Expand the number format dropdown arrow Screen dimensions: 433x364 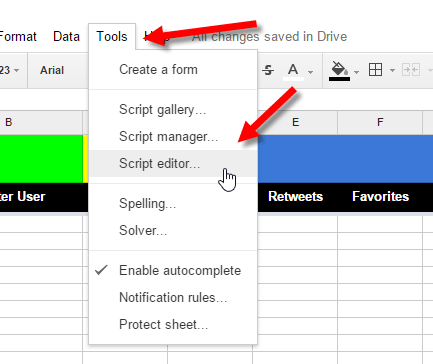tap(17, 70)
